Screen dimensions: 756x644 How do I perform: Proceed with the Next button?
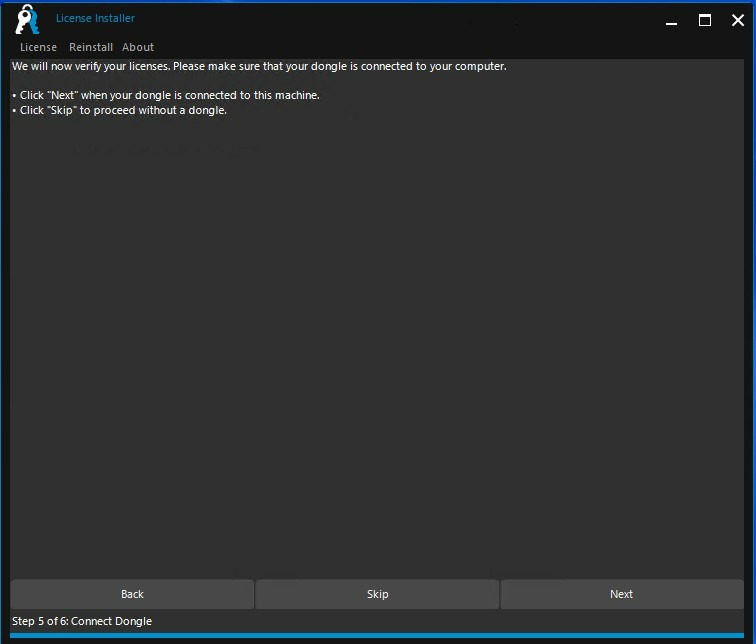click(621, 594)
